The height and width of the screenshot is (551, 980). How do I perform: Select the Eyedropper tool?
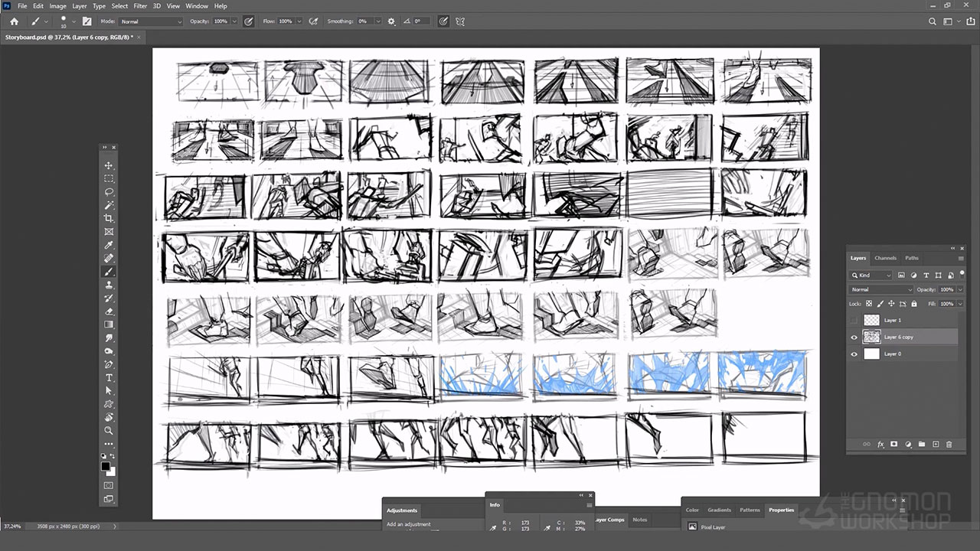point(109,245)
